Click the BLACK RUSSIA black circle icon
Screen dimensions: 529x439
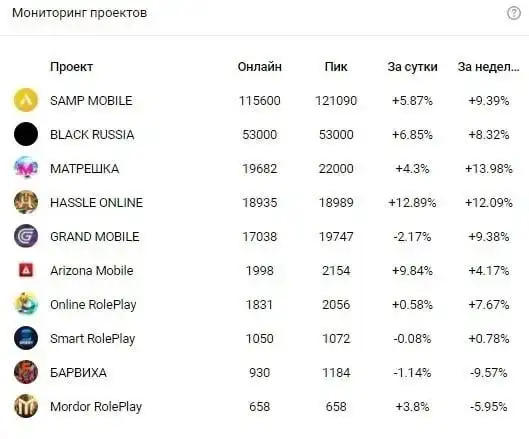coord(26,134)
